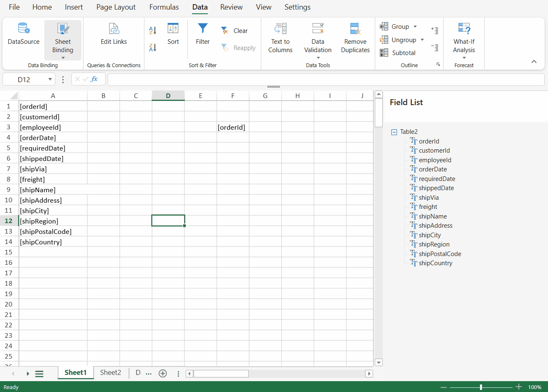
Task: Select cell A9 with [shipName]
Action: [53, 190]
